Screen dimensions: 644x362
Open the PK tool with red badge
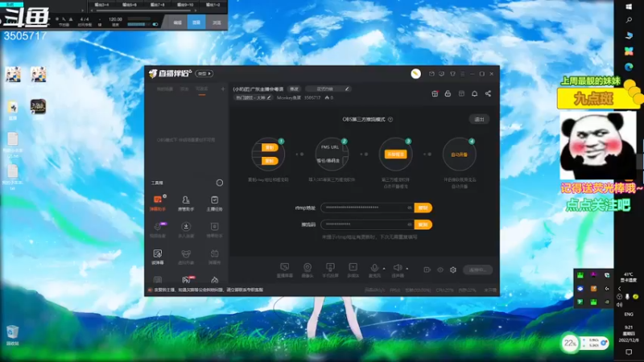(x=186, y=280)
